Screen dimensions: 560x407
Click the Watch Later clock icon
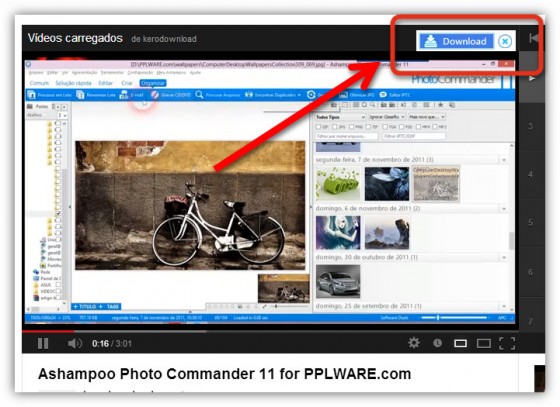coord(437,343)
